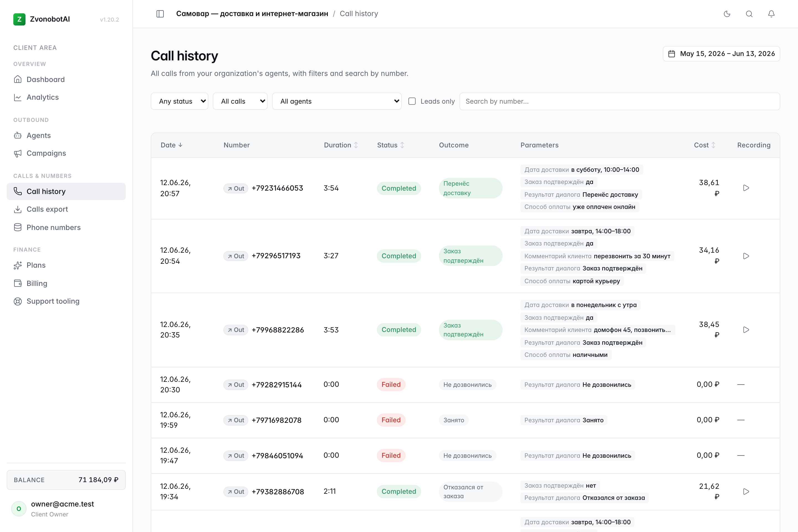Play recording for call +79231466053

pyautogui.click(x=746, y=188)
